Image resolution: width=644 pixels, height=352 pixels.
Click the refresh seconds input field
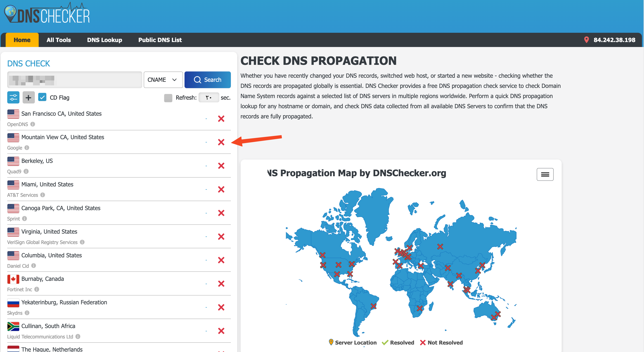209,97
